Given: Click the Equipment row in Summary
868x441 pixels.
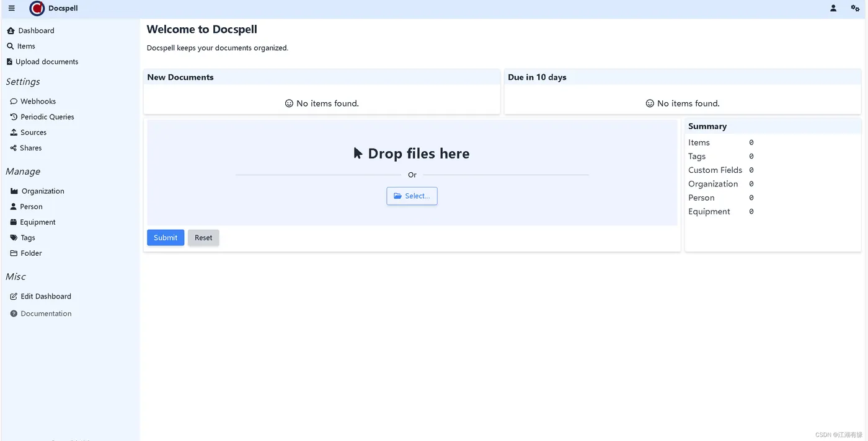Looking at the screenshot, I should [x=721, y=212].
